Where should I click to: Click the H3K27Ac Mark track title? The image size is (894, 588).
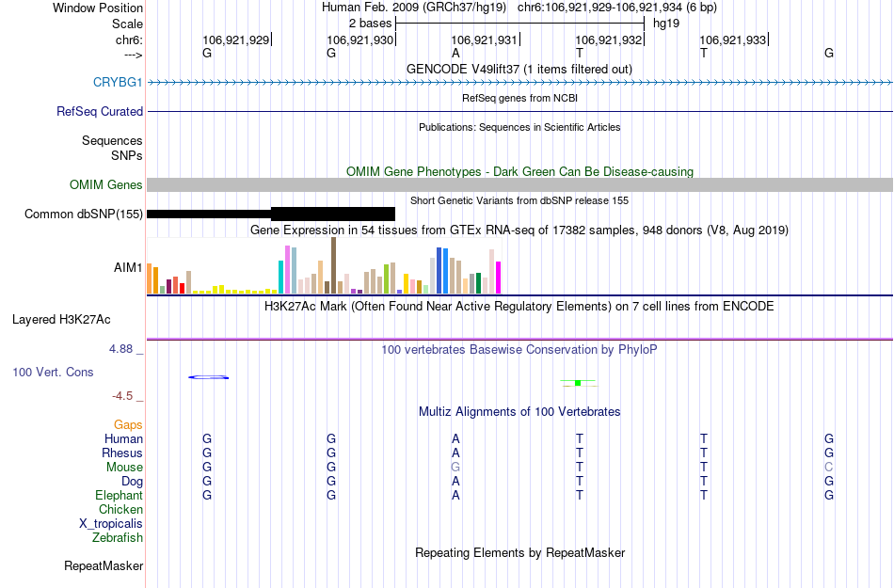[519, 307]
